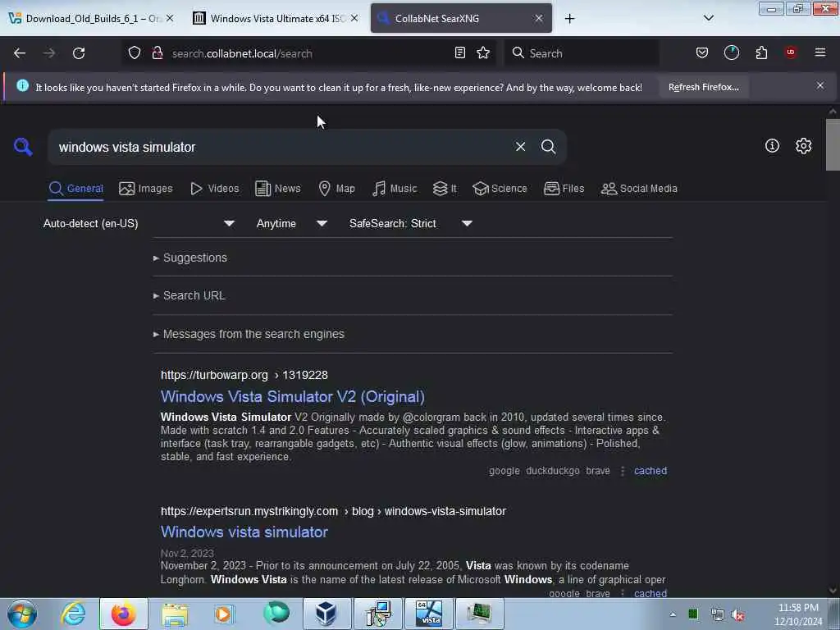Select Social Media search category

point(639,189)
